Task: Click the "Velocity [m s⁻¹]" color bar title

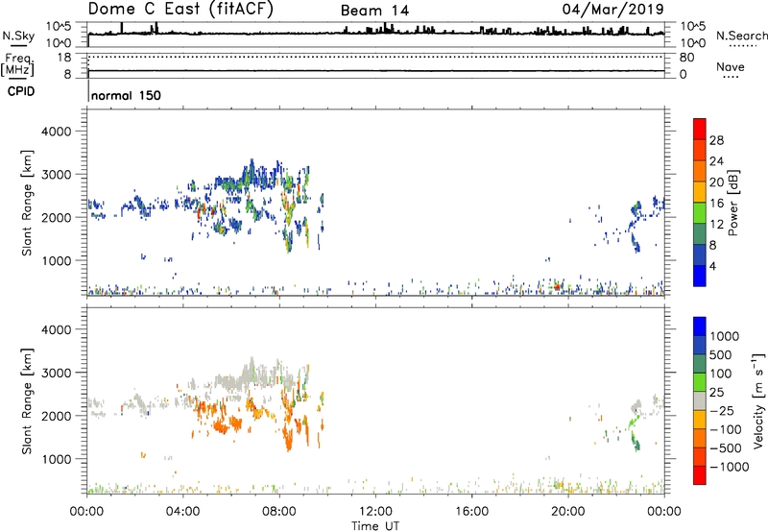Action: coord(758,399)
